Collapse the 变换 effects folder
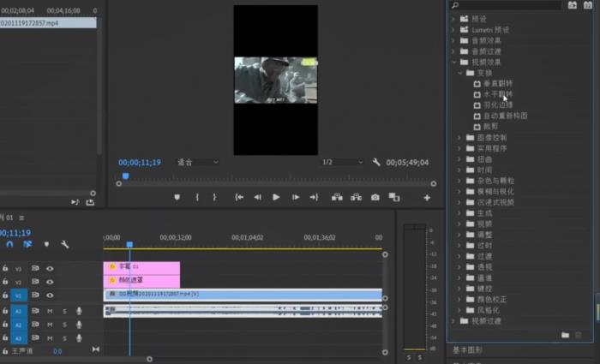Viewport: 600px width, 364px height. (460, 73)
